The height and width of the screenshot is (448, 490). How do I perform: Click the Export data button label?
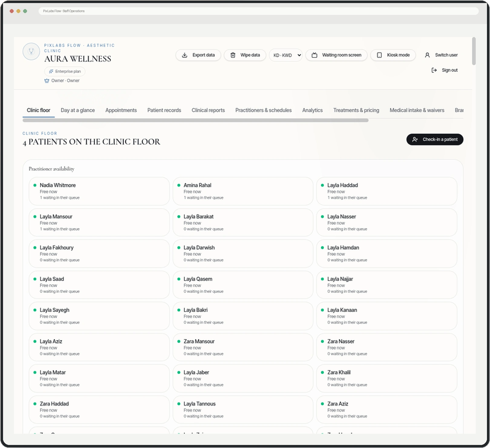204,55
